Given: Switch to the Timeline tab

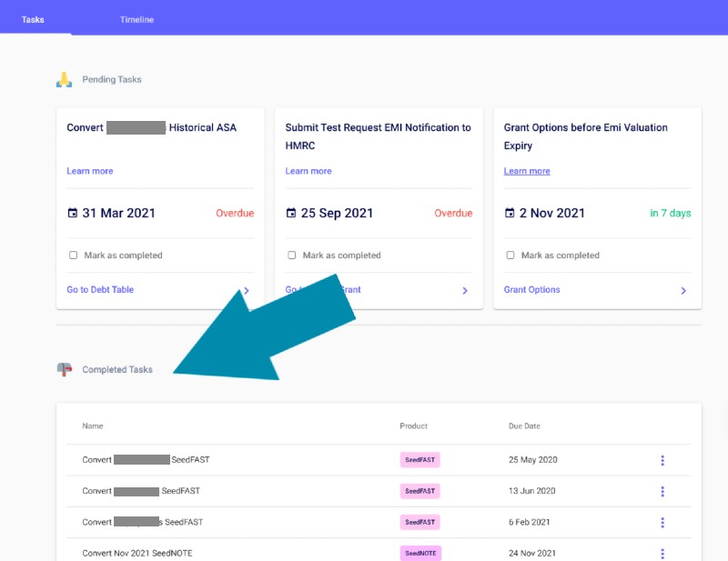Looking at the screenshot, I should tap(136, 18).
